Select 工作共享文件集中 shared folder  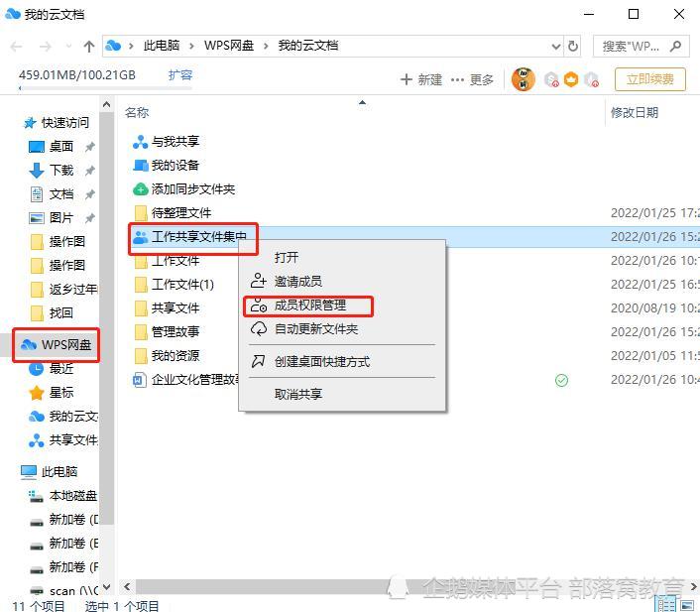point(198,237)
